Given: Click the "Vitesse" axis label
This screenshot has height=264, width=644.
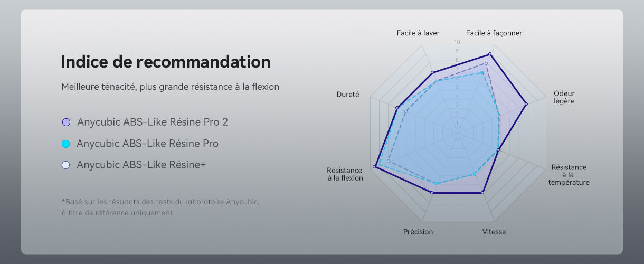Looking at the screenshot, I should 494,232.
